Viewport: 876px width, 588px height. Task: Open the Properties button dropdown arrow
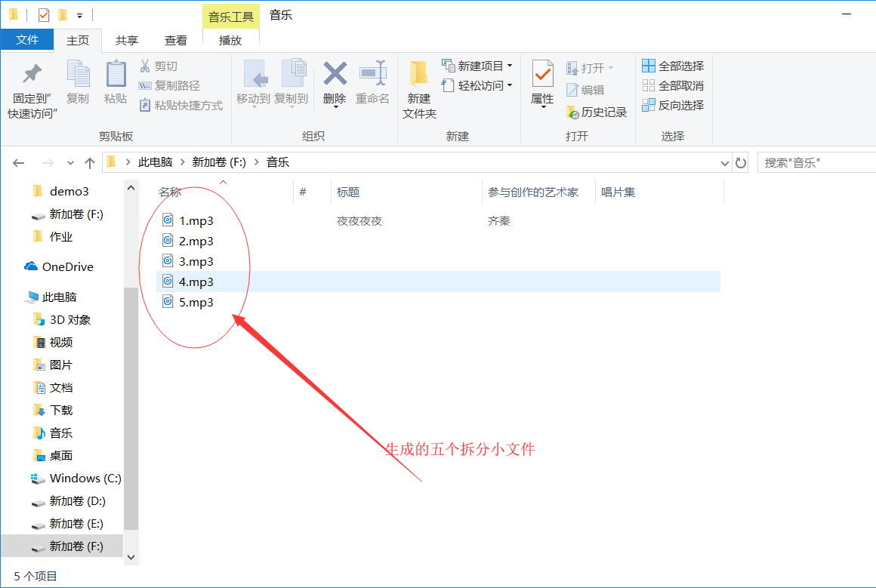(x=543, y=107)
